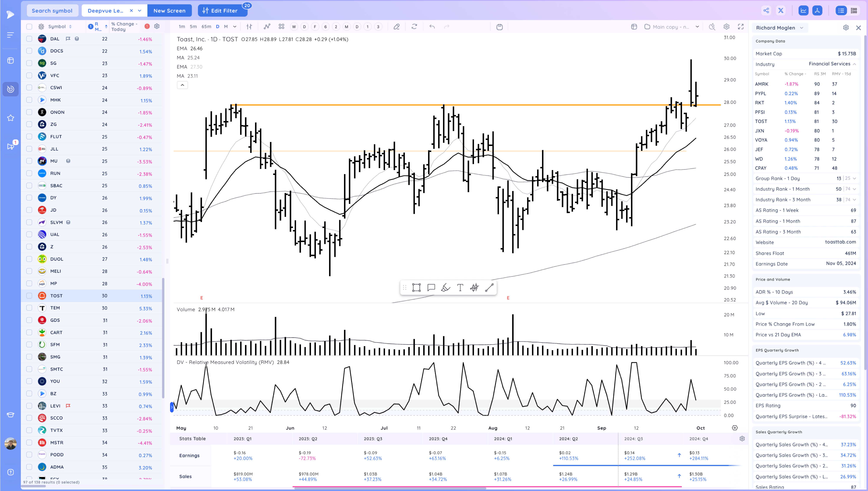
Task: Open the chart time zone settings icon
Action: (x=735, y=428)
